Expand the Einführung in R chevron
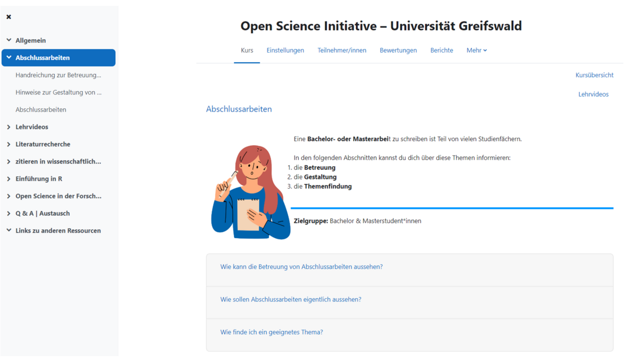 9,179
